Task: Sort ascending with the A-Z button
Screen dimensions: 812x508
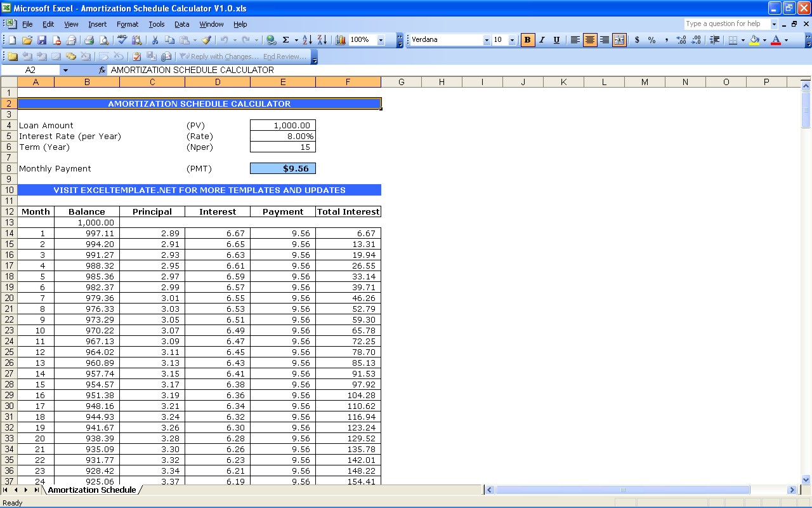Action: coord(307,40)
